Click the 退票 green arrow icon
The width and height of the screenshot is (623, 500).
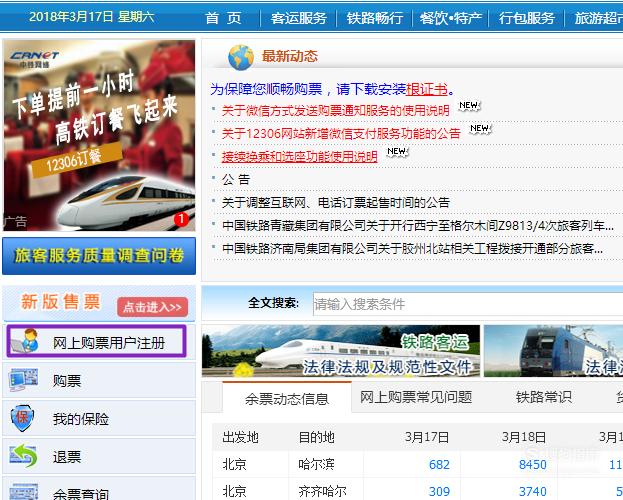coord(23,457)
